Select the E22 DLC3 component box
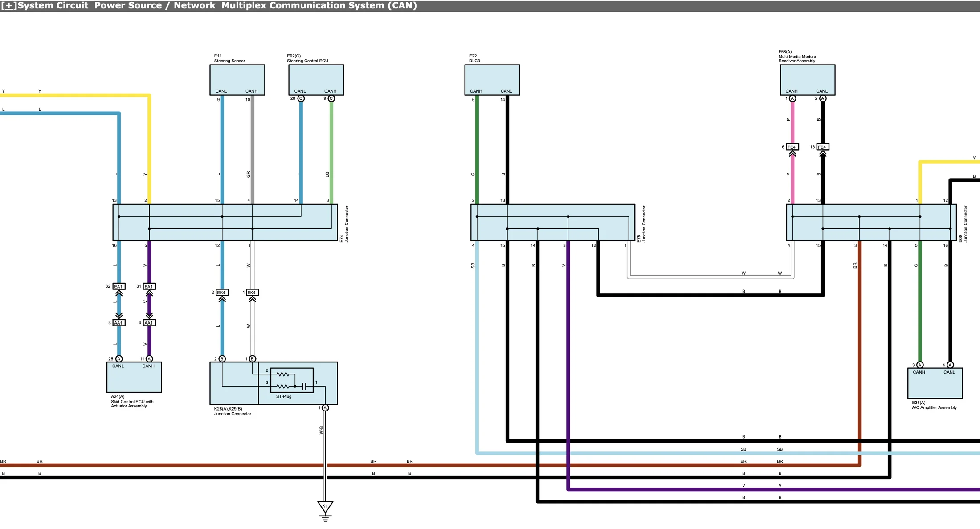This screenshot has height=529, width=980. tap(492, 80)
